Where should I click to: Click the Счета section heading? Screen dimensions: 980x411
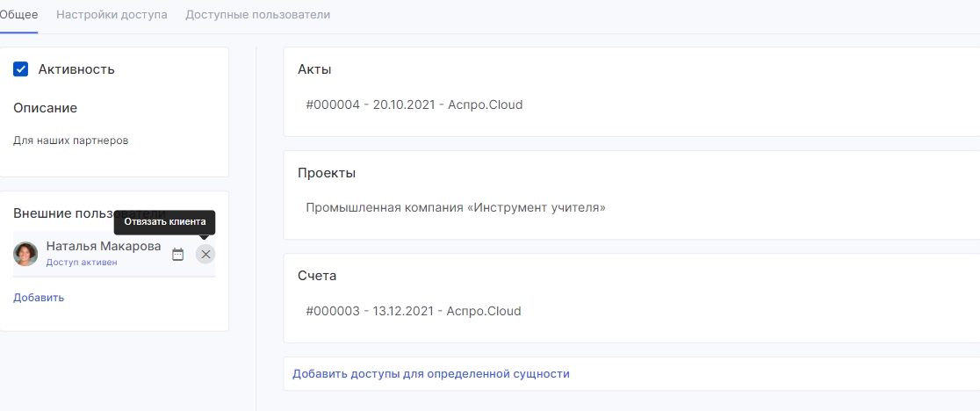pos(318,276)
